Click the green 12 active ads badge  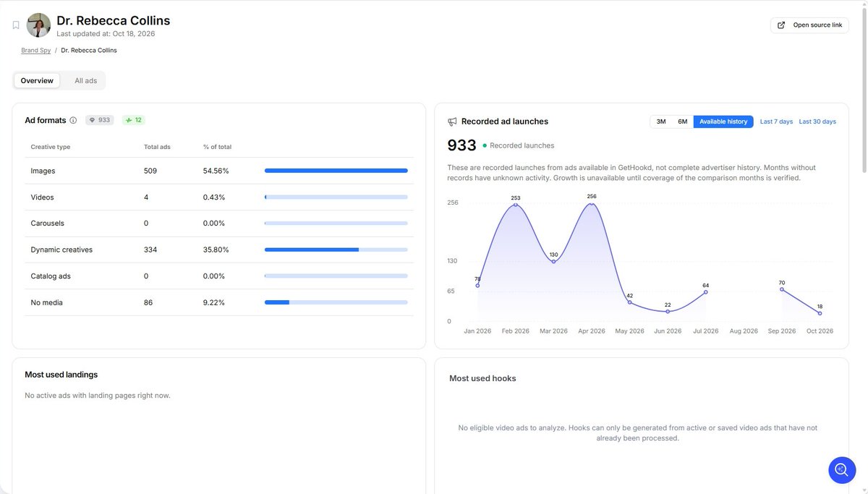pyautogui.click(x=133, y=120)
